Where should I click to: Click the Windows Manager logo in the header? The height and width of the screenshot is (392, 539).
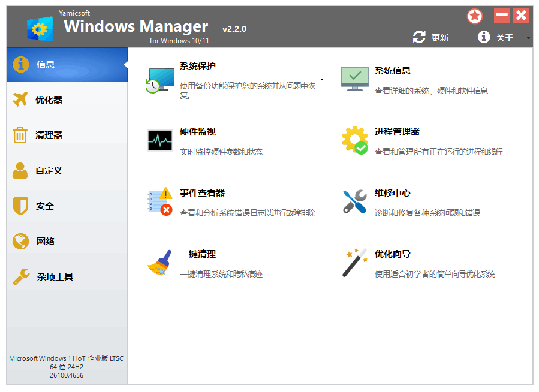(x=40, y=28)
